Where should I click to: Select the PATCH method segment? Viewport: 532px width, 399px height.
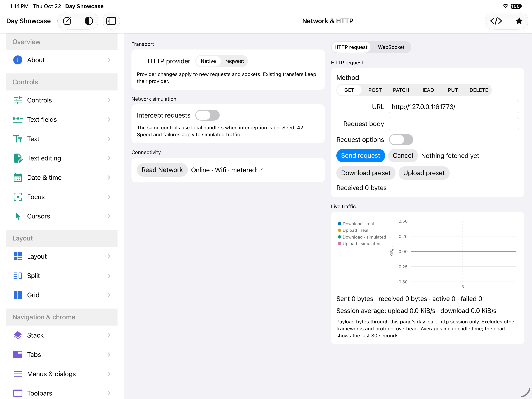click(x=401, y=90)
